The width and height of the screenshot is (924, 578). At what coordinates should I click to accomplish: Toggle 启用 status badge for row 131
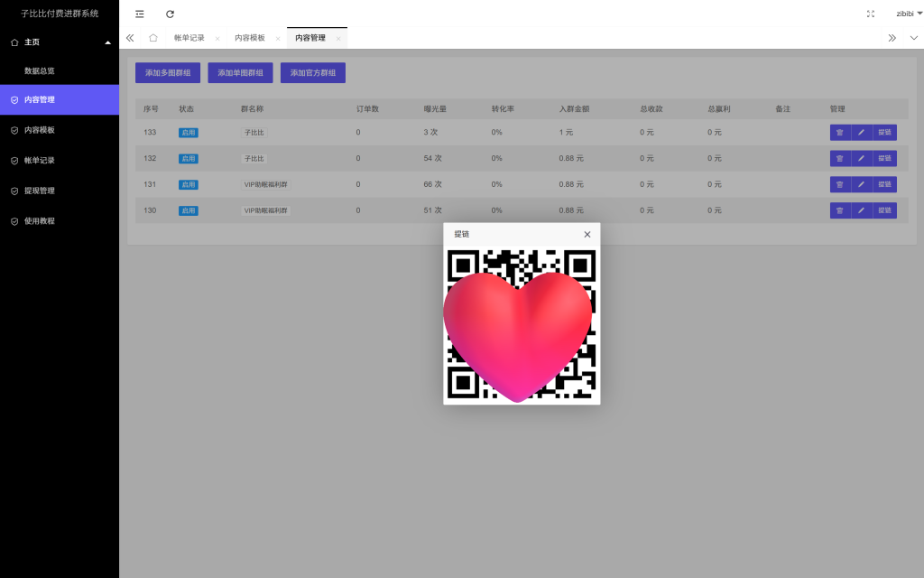tap(189, 185)
